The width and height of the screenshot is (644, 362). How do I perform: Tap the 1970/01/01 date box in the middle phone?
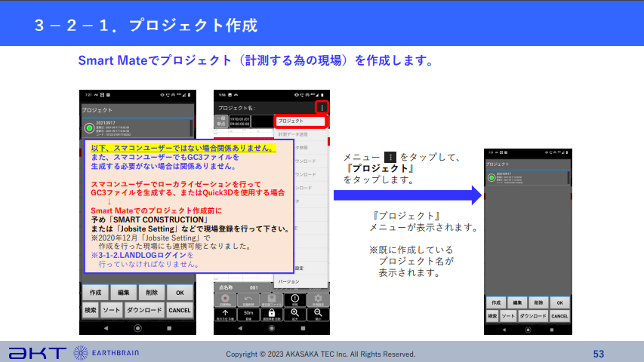point(239,121)
